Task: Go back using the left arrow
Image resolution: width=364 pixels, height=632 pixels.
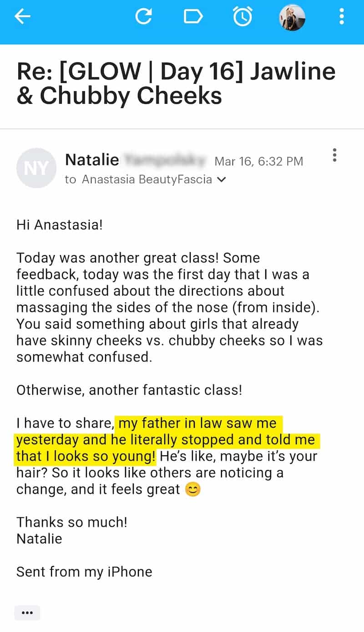Action: point(22,17)
